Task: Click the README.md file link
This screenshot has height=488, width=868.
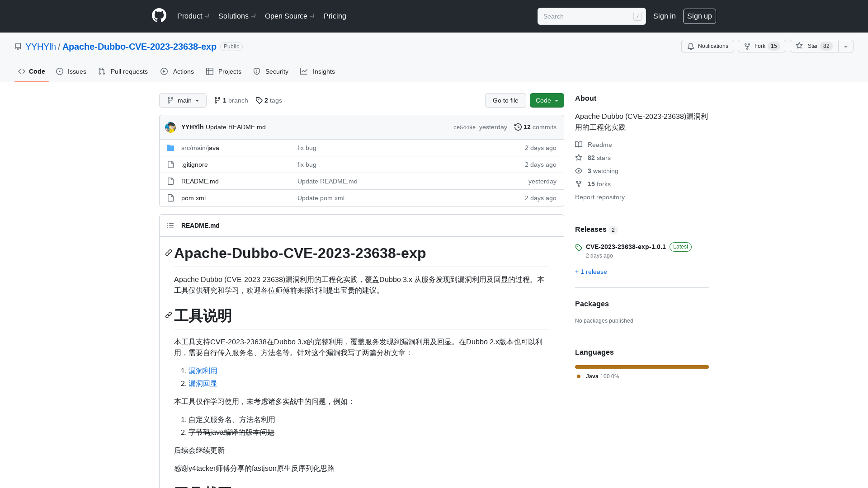Action: [200, 181]
